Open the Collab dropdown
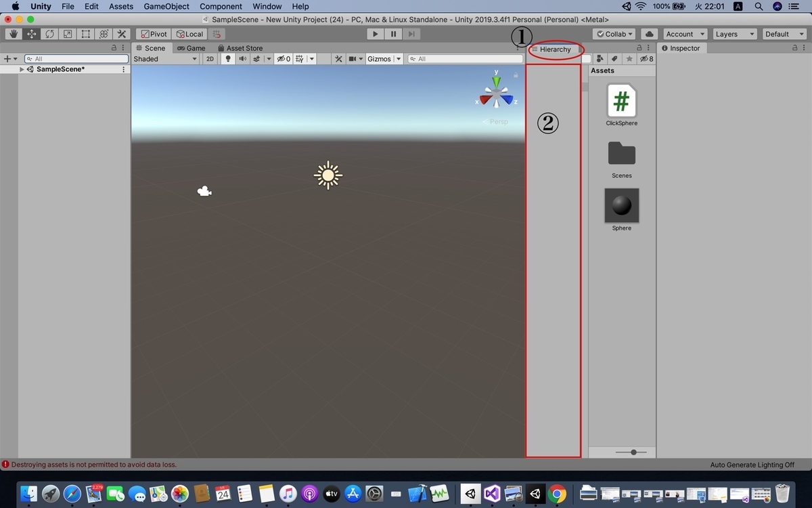812x508 pixels. 614,34
